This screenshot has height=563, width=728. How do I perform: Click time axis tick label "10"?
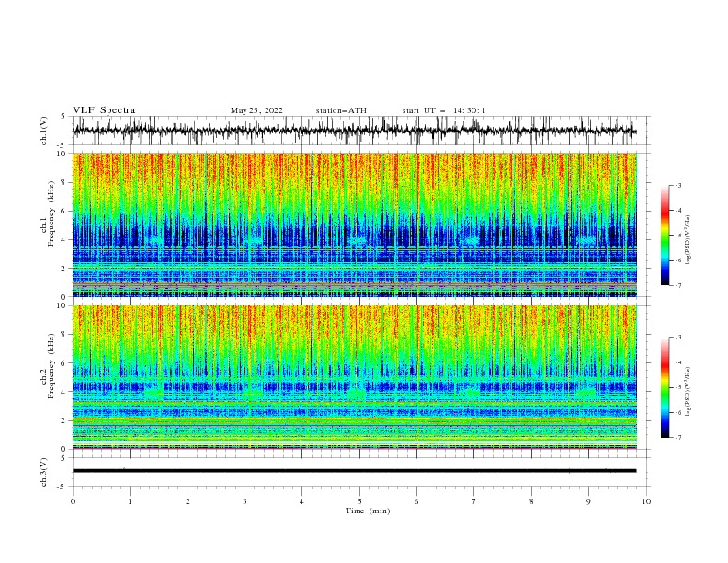tap(646, 501)
